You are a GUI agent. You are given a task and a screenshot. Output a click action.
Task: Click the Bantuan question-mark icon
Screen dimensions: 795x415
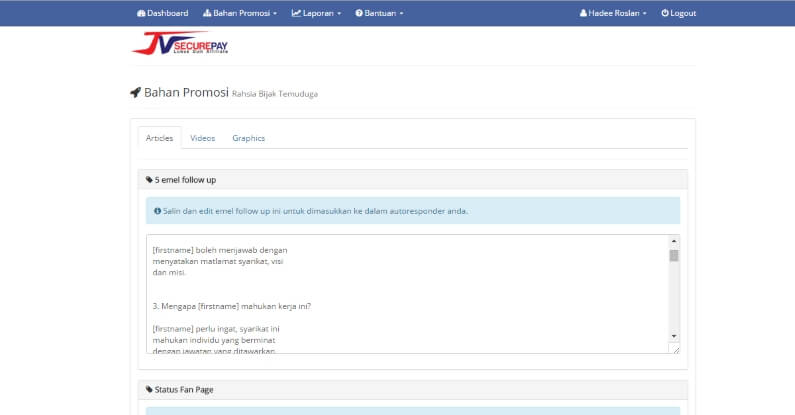(x=359, y=13)
